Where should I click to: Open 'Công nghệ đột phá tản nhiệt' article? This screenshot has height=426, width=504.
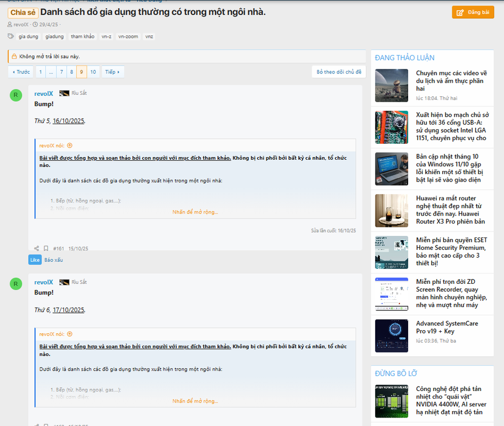click(451, 400)
